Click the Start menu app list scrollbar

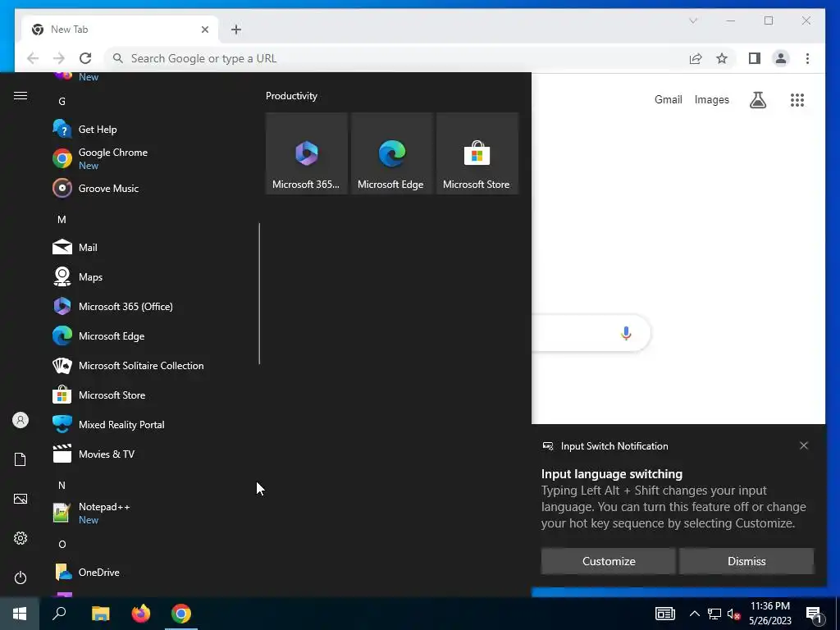click(x=259, y=294)
